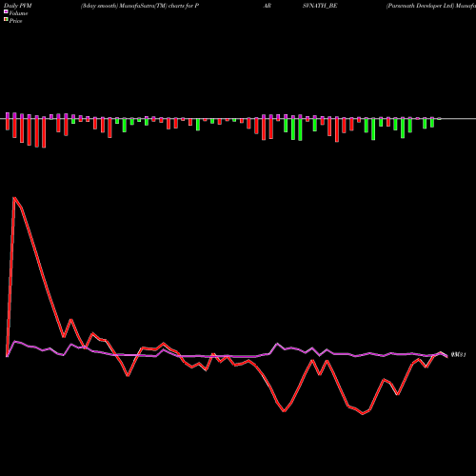The height and width of the screenshot is (476, 476).
Task: Click the '(3day smooth) MunafaSutra(TM) charts for P' heading
Action: [x=140, y=6]
